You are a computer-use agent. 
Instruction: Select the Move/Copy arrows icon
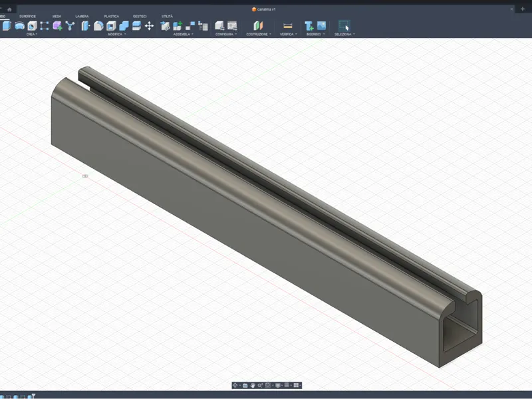[x=149, y=26]
